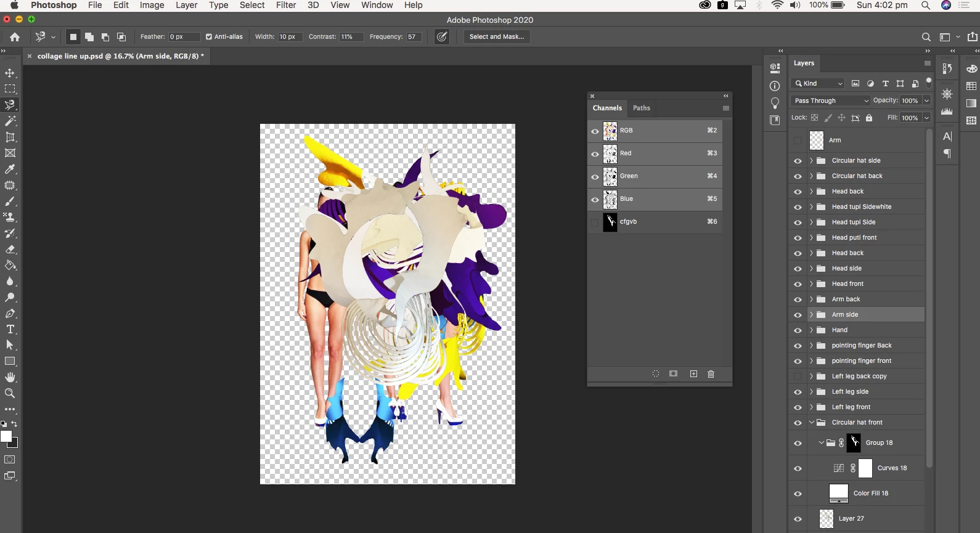
Task: Load channel as selection icon
Action: click(656, 374)
